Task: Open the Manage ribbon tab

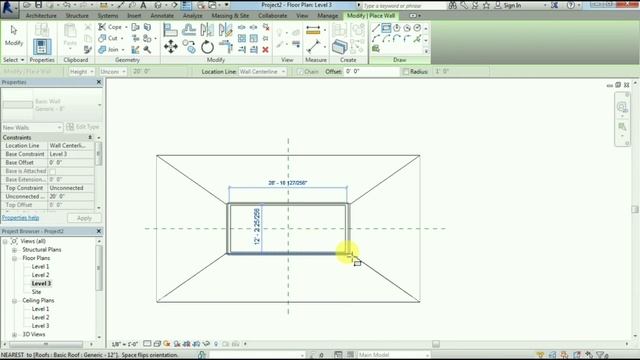Action: [x=328, y=16]
